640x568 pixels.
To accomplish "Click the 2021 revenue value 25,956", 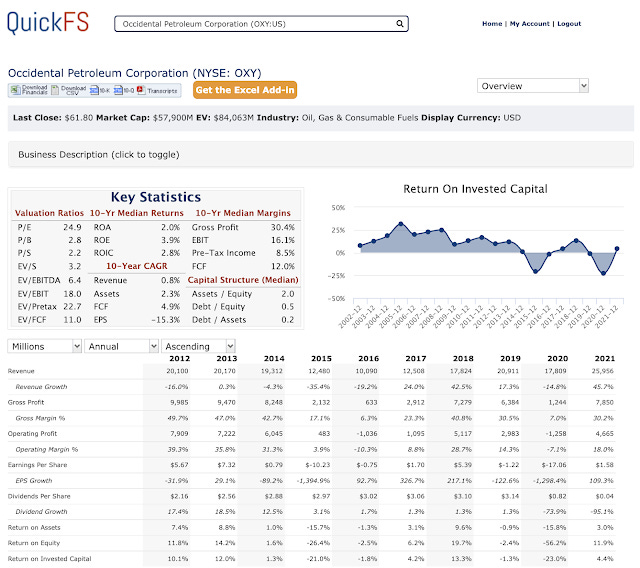I will (603, 371).
